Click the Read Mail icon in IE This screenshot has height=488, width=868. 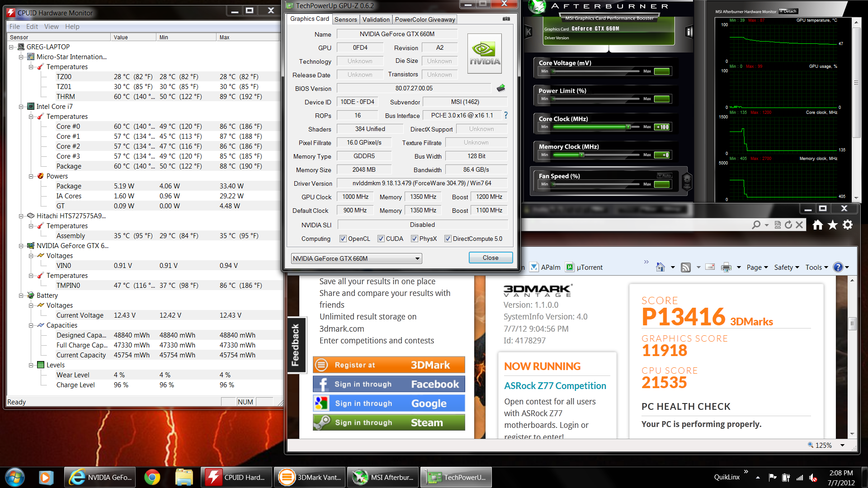tap(710, 267)
